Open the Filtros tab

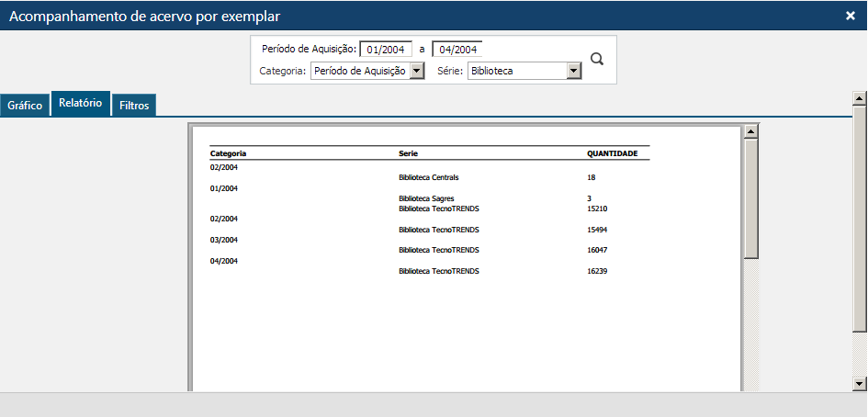134,106
